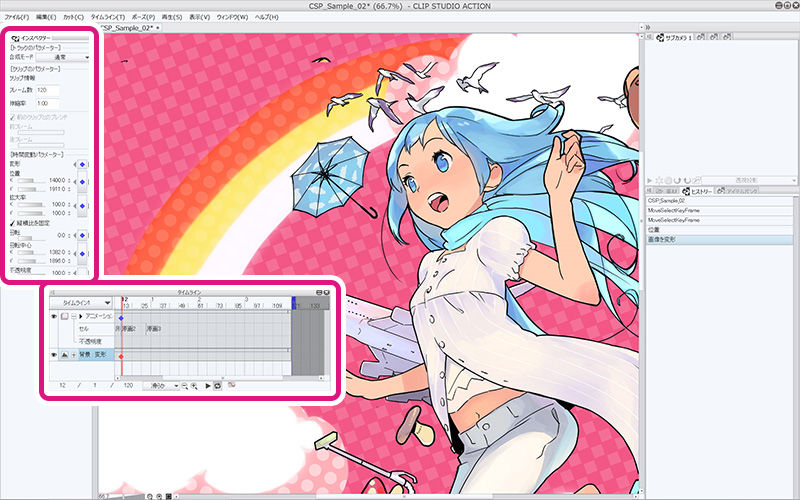Expand the 背景：変形 track
800x500 pixels.
click(x=74, y=355)
